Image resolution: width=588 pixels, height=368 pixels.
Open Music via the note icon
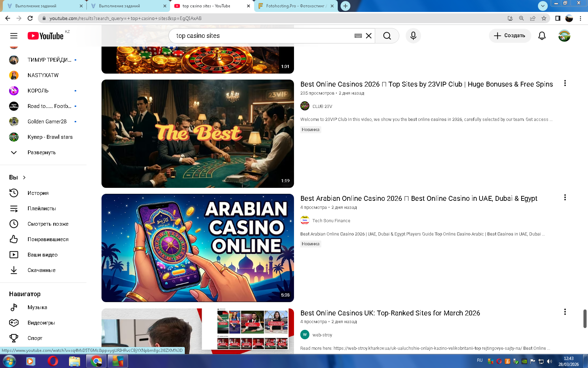pos(14,307)
